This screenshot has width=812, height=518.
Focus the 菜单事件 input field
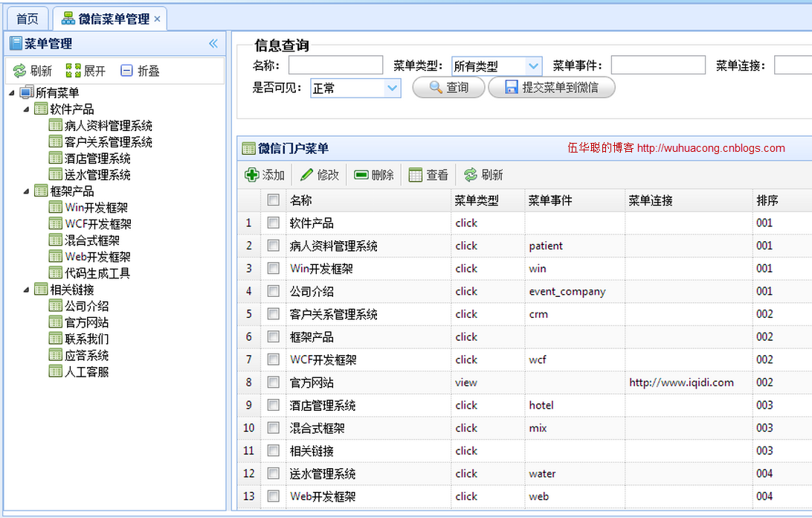tap(658, 65)
